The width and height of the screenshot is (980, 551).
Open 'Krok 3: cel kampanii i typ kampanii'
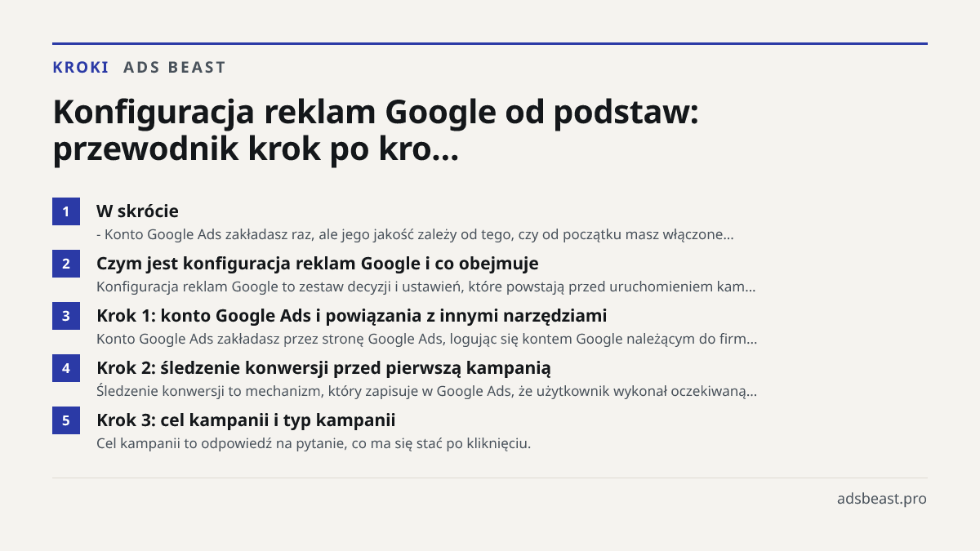click(246, 420)
